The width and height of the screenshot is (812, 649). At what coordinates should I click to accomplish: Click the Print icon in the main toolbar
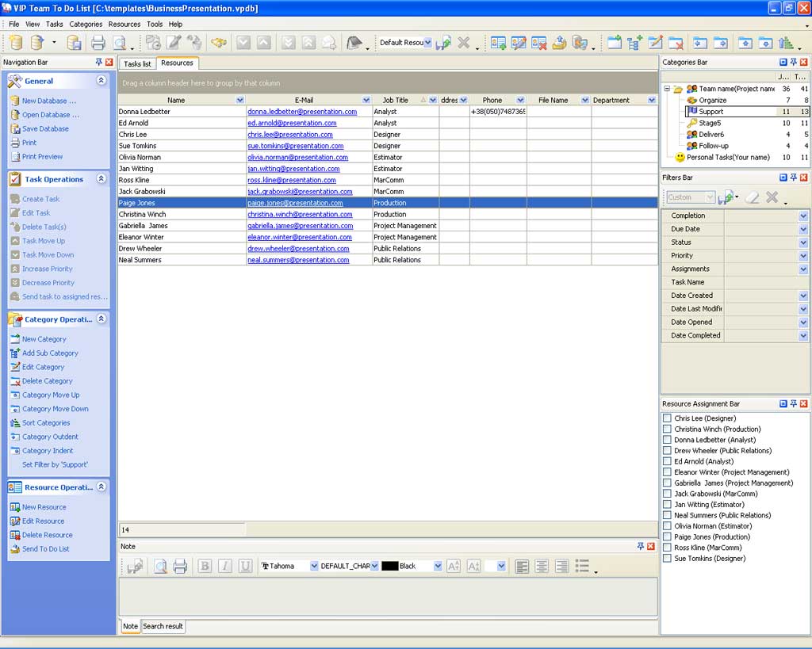click(98, 43)
